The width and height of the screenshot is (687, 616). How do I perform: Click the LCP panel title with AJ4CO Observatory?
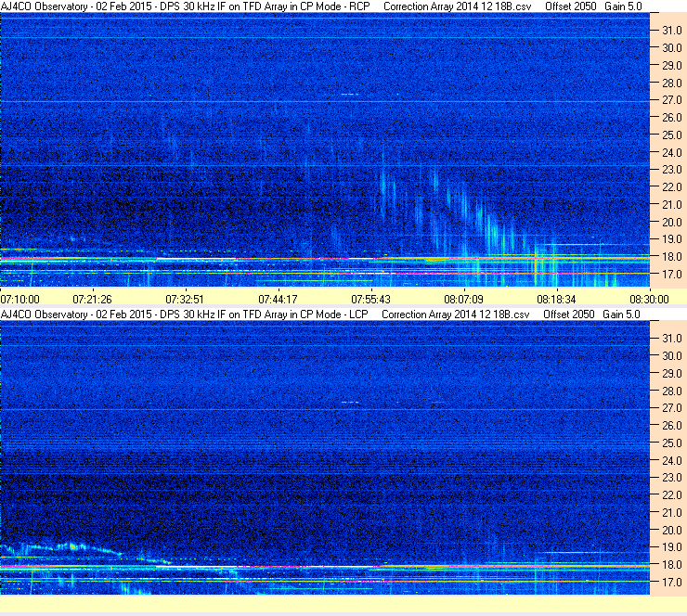[185, 314]
